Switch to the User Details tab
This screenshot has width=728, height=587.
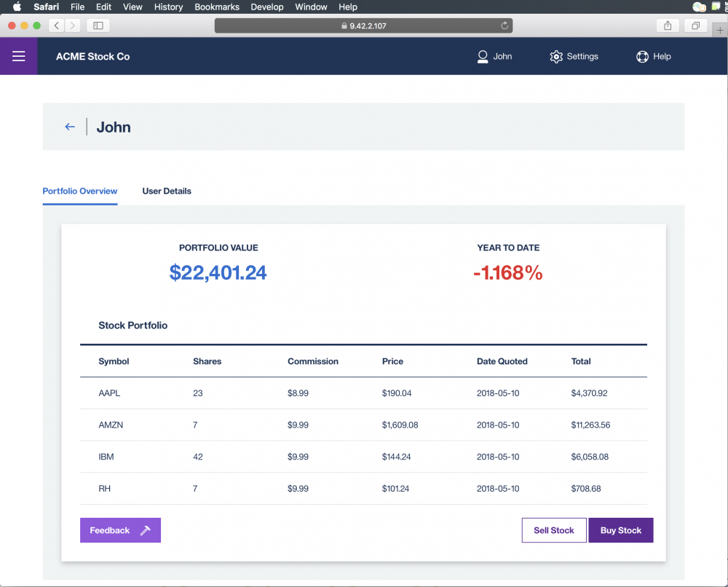click(x=167, y=191)
